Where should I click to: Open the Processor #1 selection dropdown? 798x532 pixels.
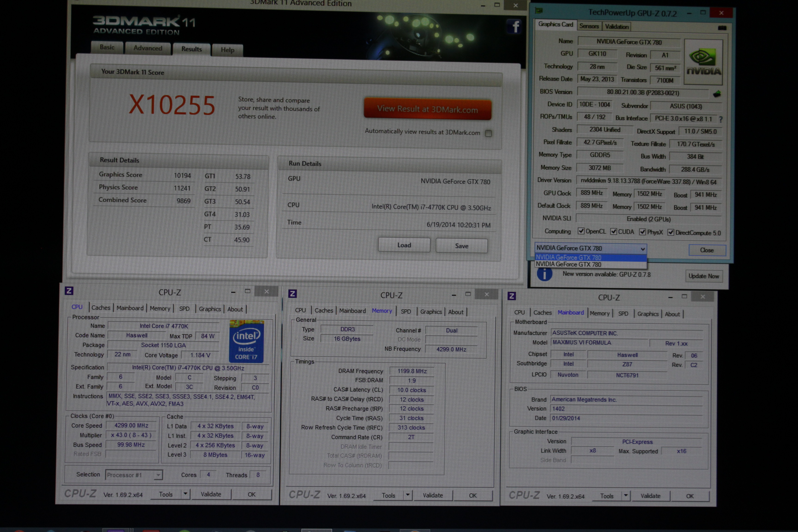[x=134, y=475]
